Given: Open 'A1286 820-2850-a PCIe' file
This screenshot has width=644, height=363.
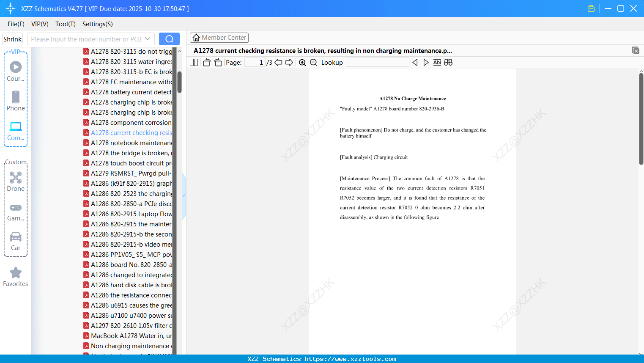Looking at the screenshot, I should coord(128,204).
